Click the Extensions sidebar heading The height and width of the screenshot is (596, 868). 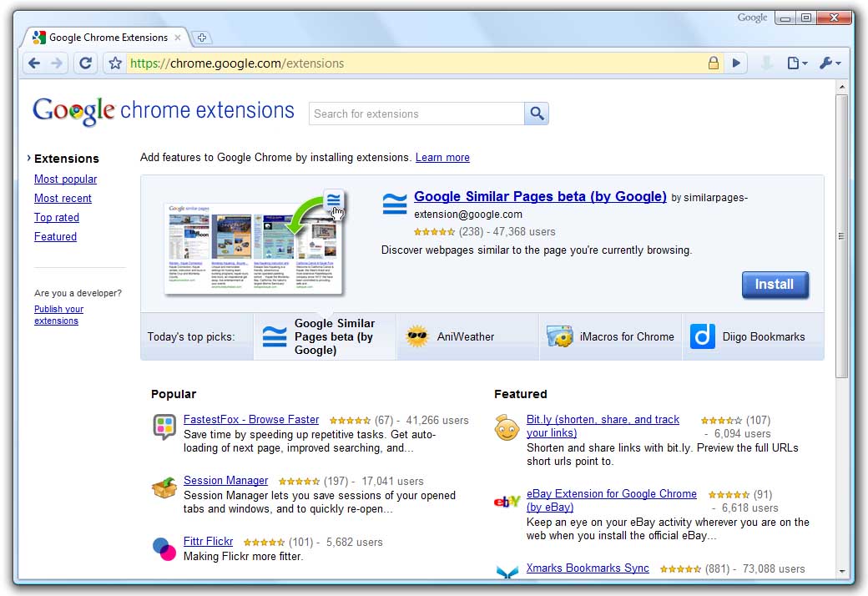[x=67, y=159]
